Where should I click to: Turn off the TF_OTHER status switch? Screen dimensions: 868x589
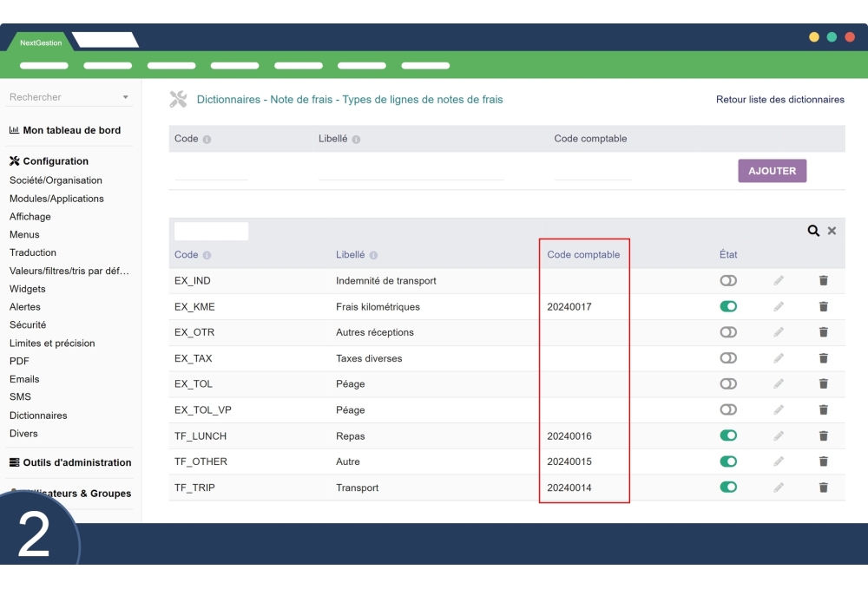727,461
